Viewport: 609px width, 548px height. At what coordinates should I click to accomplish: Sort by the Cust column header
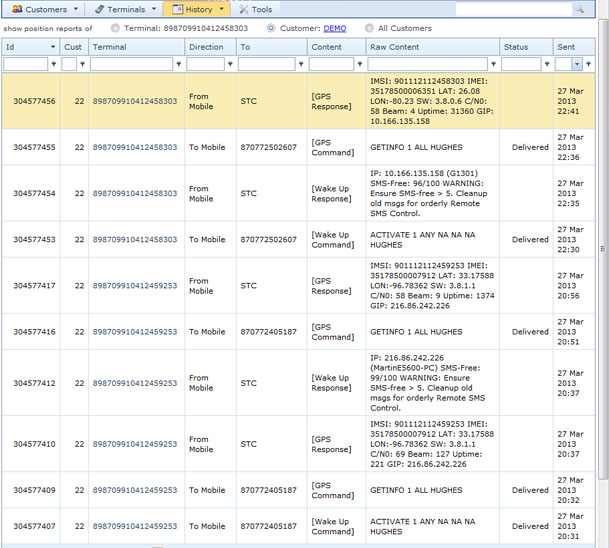[74, 47]
